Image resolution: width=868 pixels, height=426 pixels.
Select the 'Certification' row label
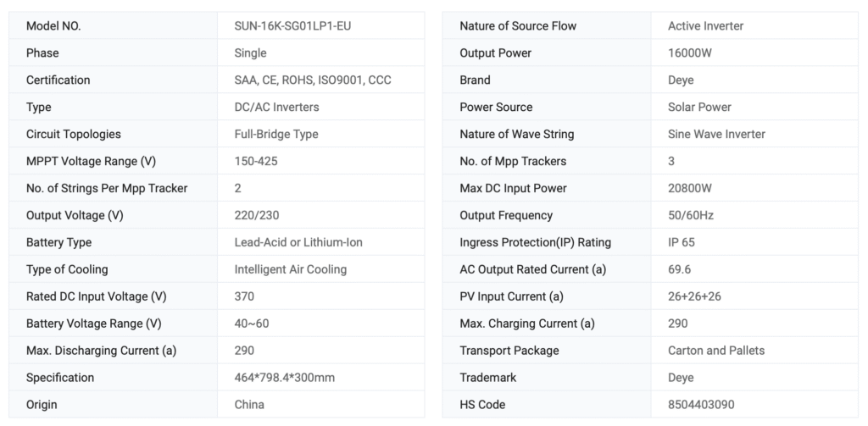click(x=58, y=80)
